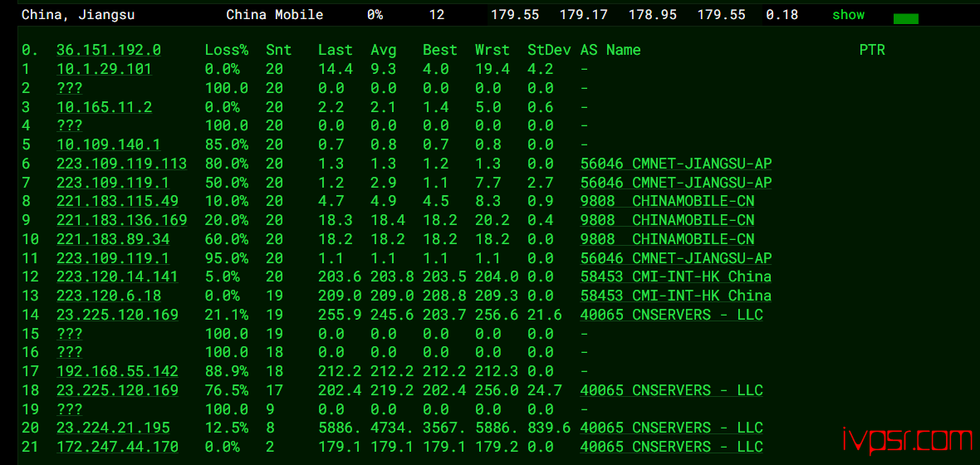Viewport: 980px width, 465px height.
Task: Open IP link 223.109.119.113
Action: tap(122, 164)
